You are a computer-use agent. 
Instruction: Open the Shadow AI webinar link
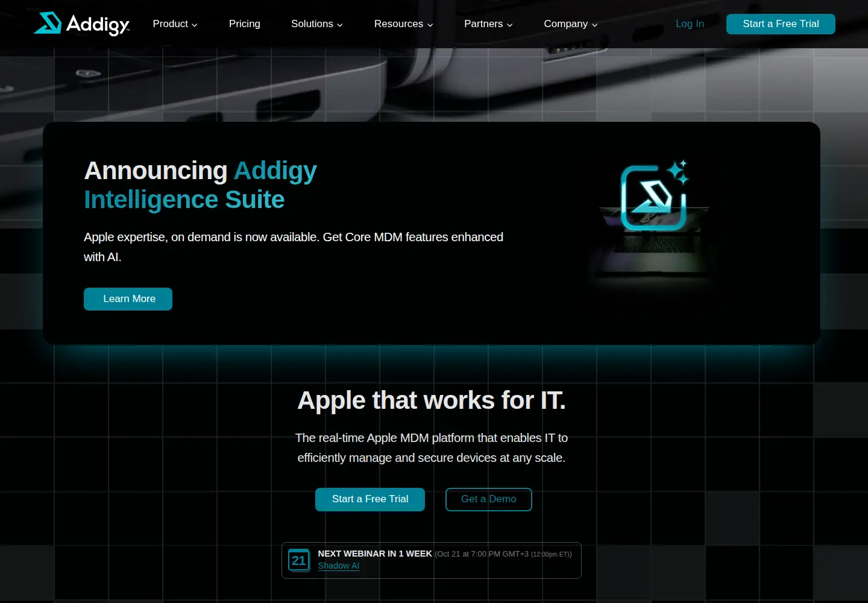point(339,566)
